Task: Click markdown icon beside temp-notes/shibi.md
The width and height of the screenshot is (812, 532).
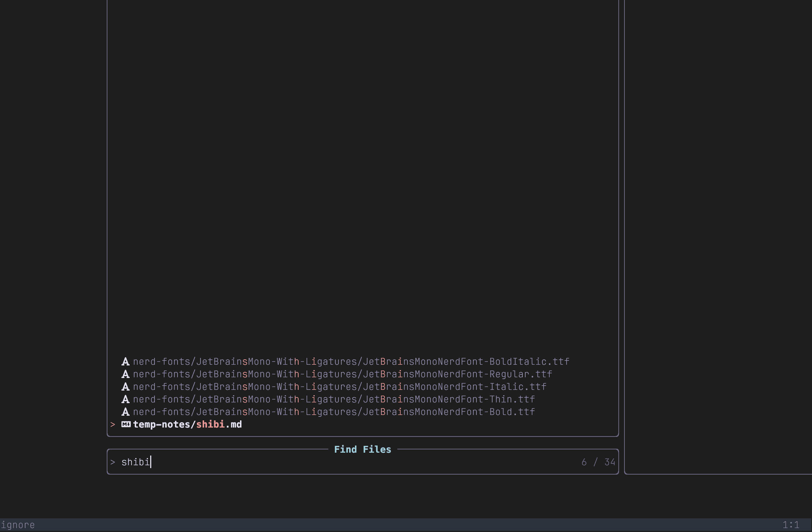Action: [x=126, y=424]
